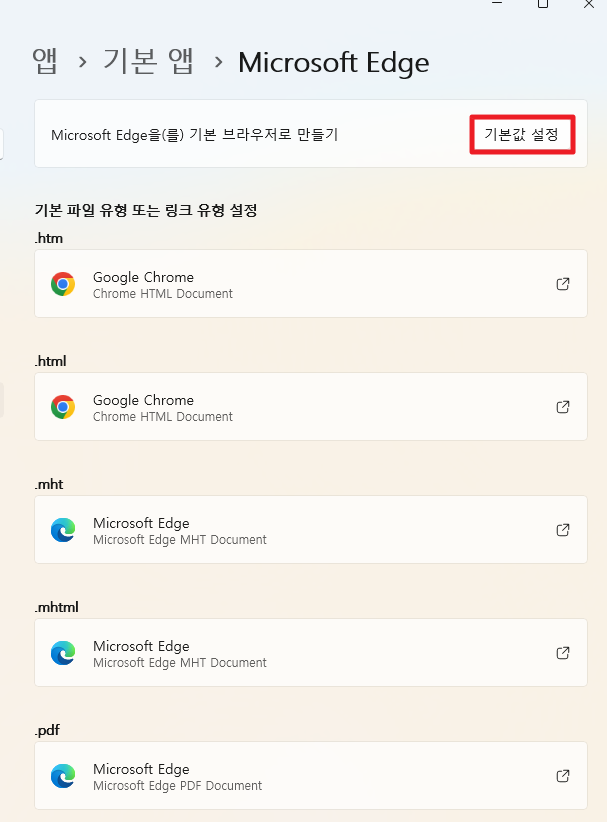Viewport: 607px width, 822px height.
Task: Open the external link icon for .pdf
Action: [563, 776]
